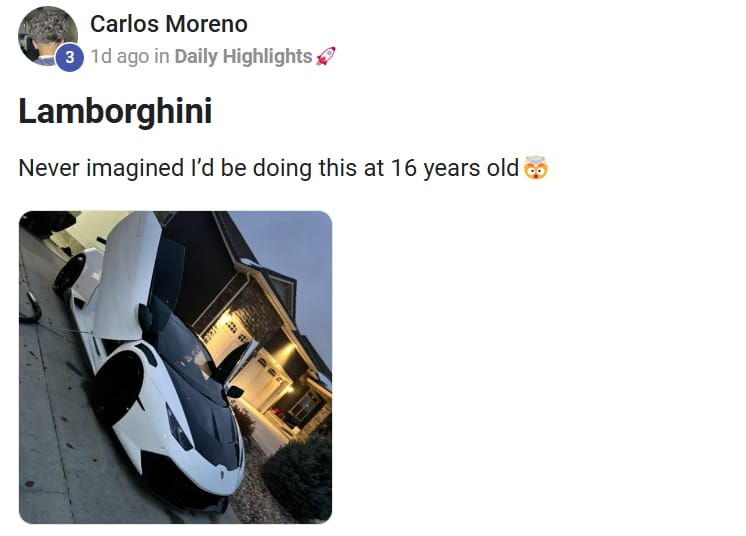Click the rocket emoji beside Daily Highlights

[x=326, y=56]
